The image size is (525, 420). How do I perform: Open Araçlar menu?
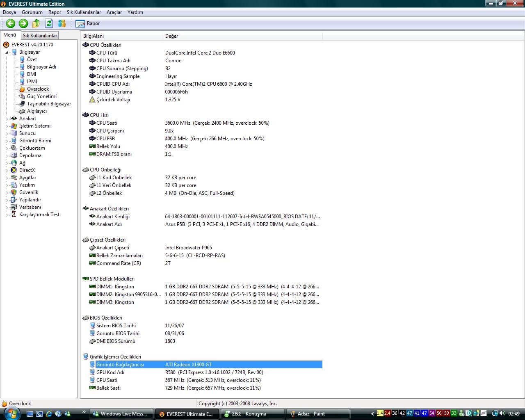point(114,12)
